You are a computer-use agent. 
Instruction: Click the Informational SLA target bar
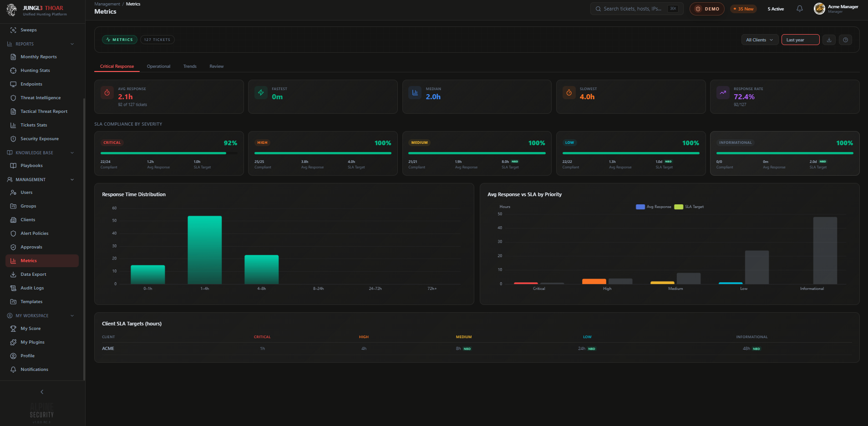[825, 250]
